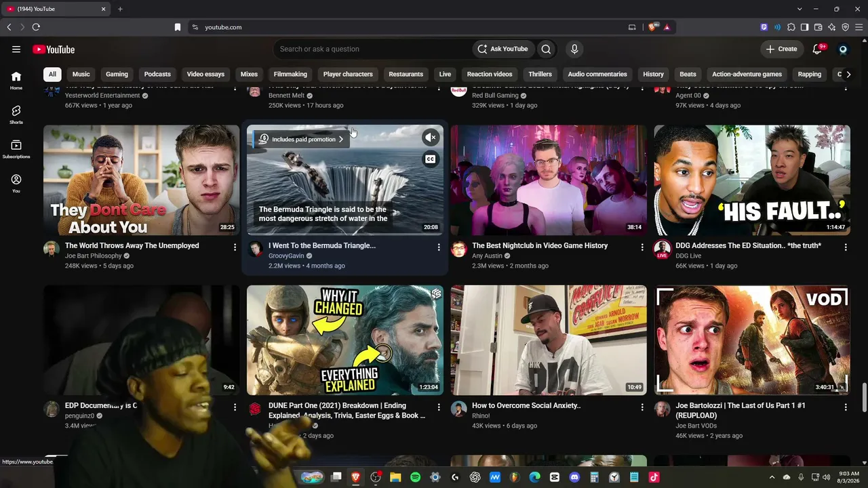Show more category chips with right arrow

(848, 74)
